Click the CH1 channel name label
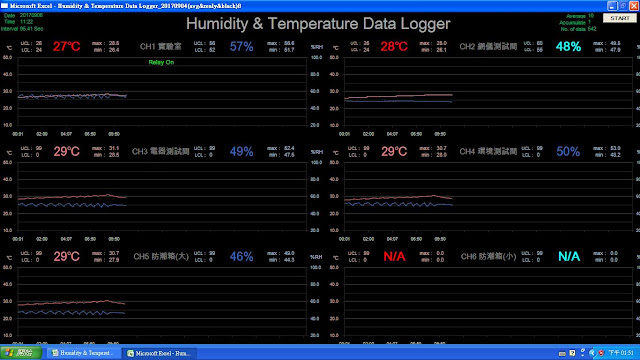 pyautogui.click(x=161, y=47)
